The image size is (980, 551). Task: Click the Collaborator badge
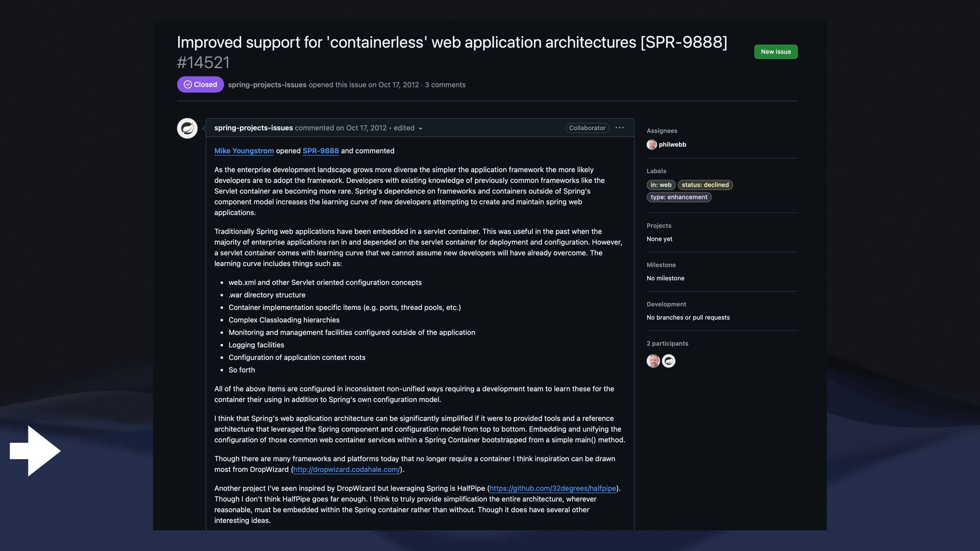point(587,128)
